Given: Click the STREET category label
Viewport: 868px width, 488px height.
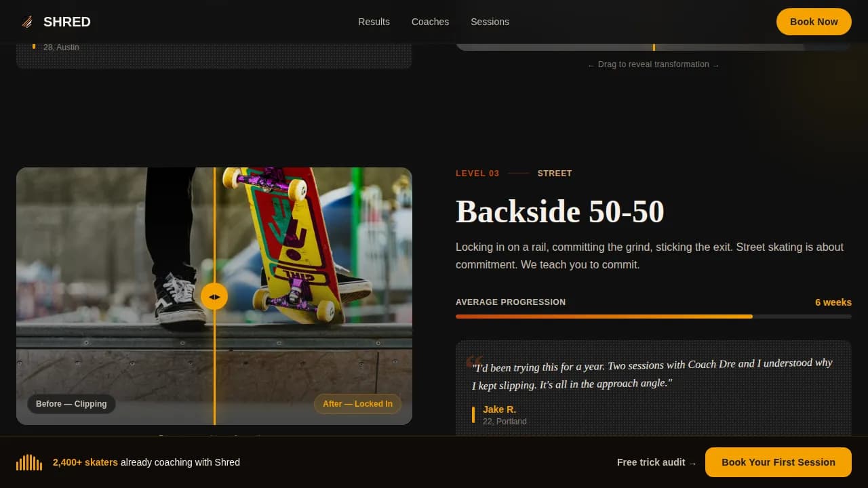Looking at the screenshot, I should pos(555,174).
